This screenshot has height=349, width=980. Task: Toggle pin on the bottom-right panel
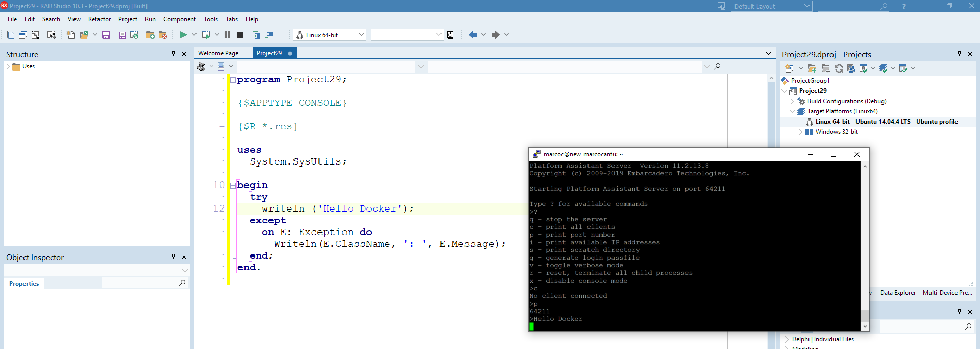coord(959,311)
